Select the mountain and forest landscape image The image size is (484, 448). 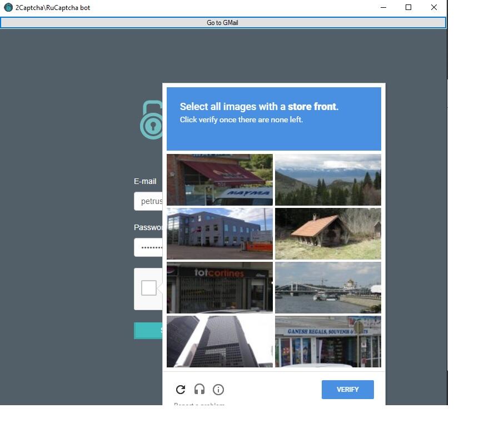[x=328, y=180]
